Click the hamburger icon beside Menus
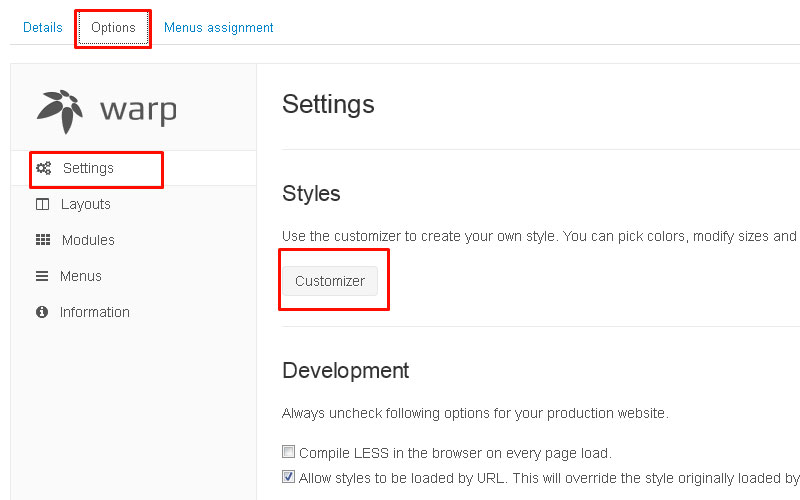The height and width of the screenshot is (500, 800). pyautogui.click(x=42, y=276)
